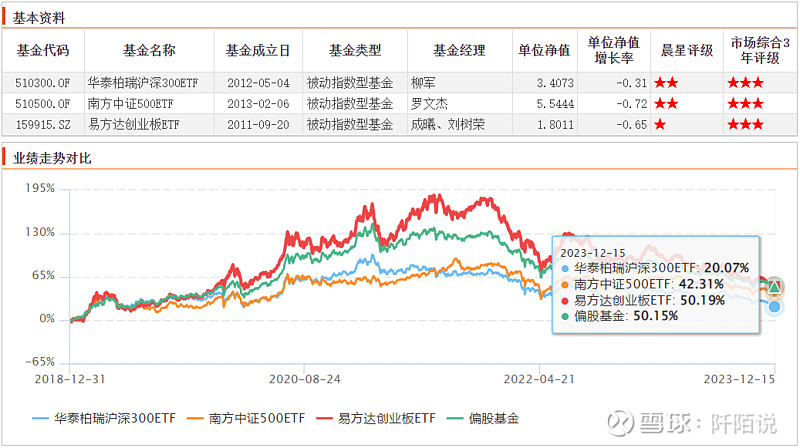Click inception date 2012-05-04

[x=258, y=83]
